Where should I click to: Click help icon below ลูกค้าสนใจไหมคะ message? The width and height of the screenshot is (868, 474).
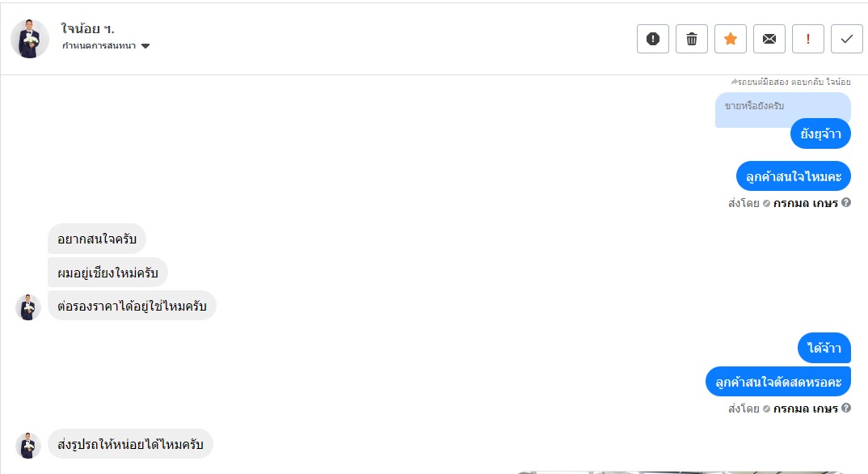846,202
